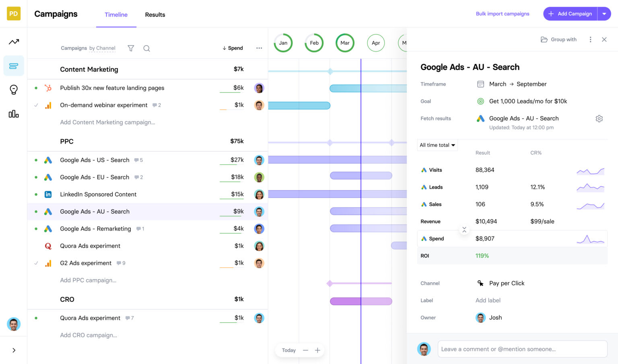Select the Google Ads - AU - Search row
This screenshot has width=618, height=364.
pos(147,212)
